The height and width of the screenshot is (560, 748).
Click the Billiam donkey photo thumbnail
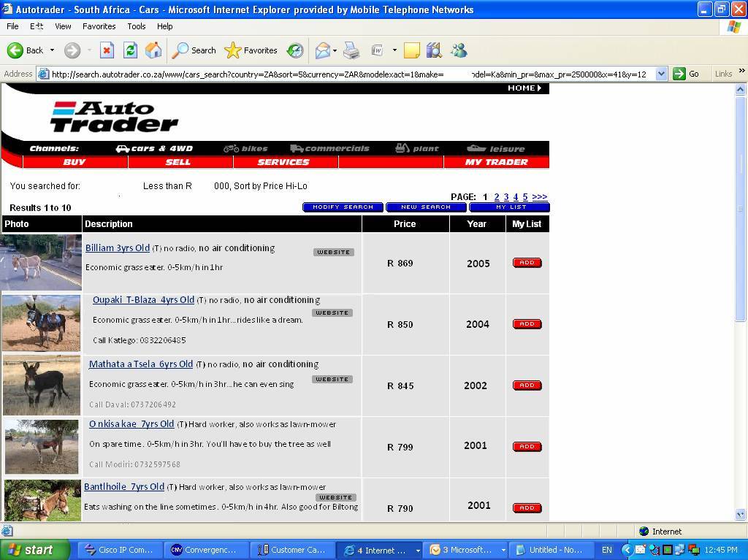[x=41, y=262]
